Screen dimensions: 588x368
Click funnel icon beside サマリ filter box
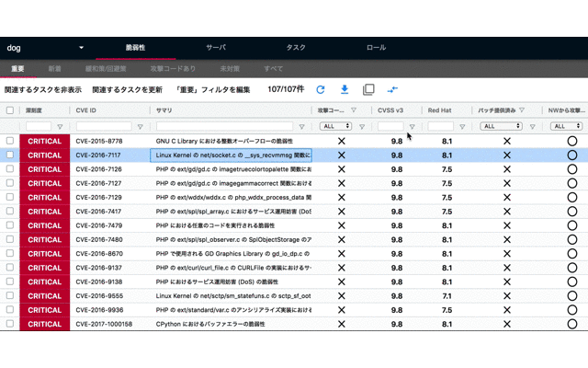tap(301, 127)
